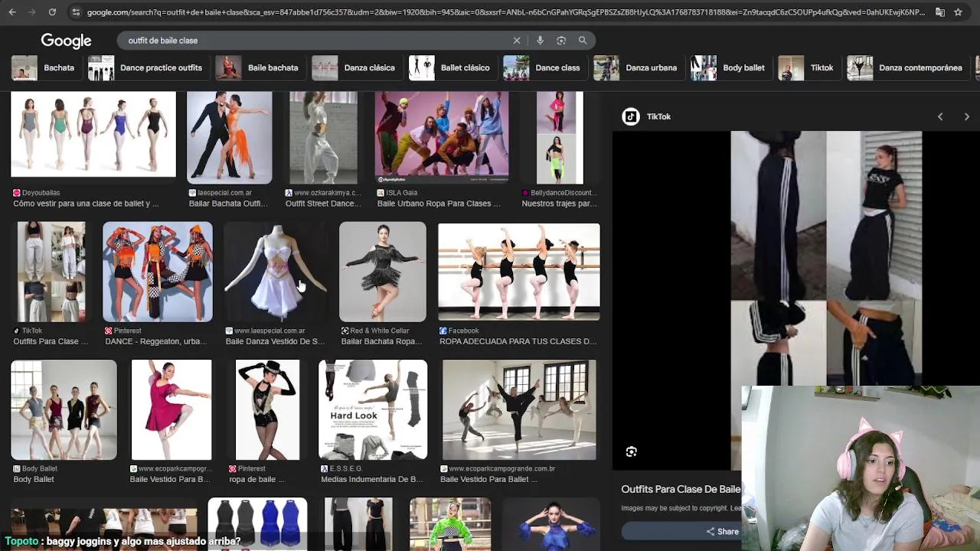Click the Share button in preview panel
Image resolution: width=980 pixels, height=551 pixels.
click(x=722, y=532)
